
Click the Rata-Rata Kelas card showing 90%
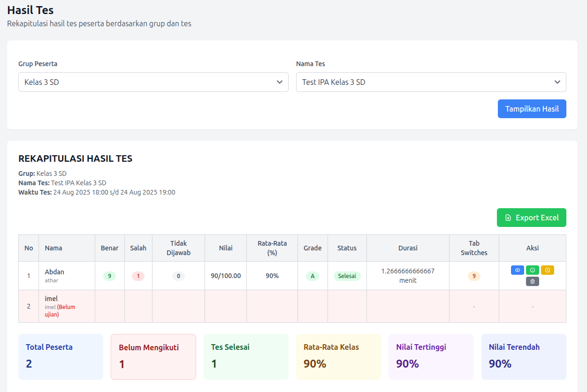coord(338,356)
